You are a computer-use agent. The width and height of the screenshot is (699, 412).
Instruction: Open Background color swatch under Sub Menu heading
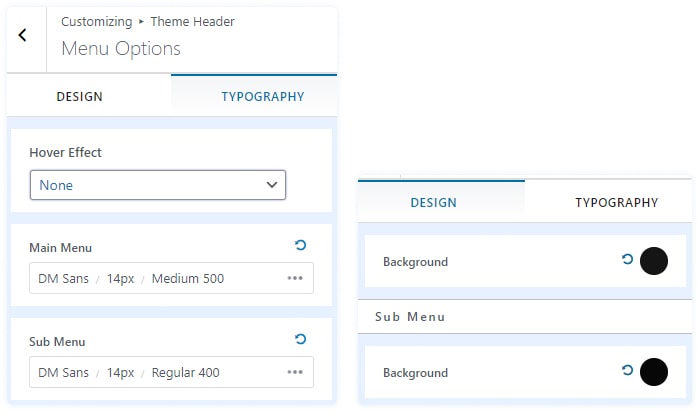(x=653, y=372)
